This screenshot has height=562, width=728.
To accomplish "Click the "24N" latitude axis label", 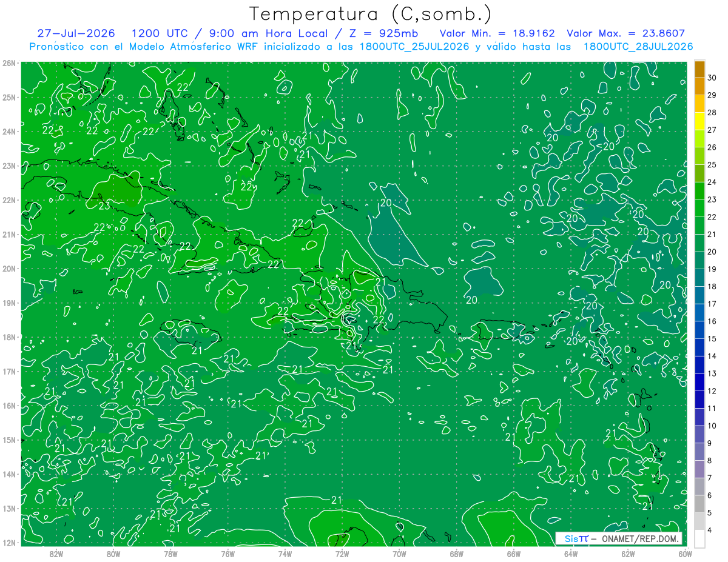I will point(8,132).
